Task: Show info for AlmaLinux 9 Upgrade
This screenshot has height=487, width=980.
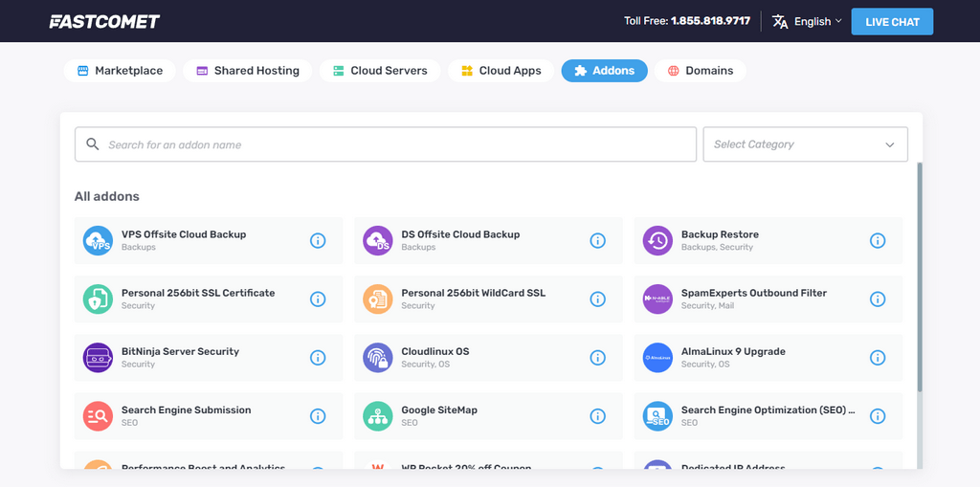Action: pyautogui.click(x=878, y=358)
